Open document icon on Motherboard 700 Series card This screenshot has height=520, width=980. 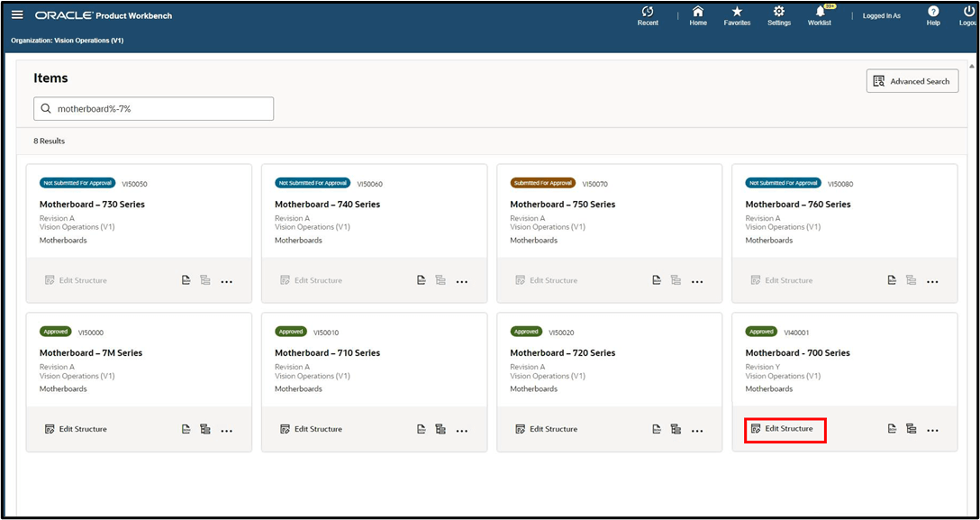click(x=892, y=429)
